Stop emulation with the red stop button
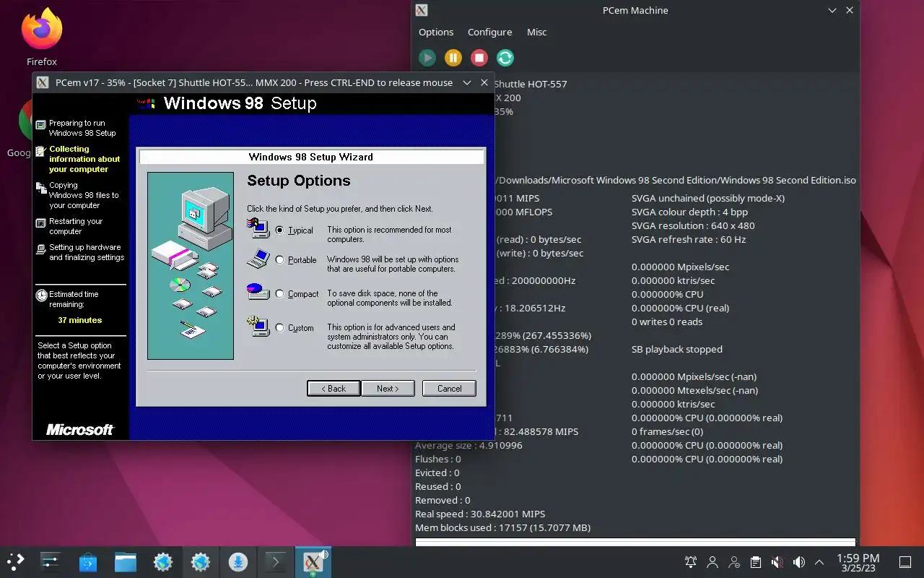This screenshot has height=578, width=924. pos(479,58)
